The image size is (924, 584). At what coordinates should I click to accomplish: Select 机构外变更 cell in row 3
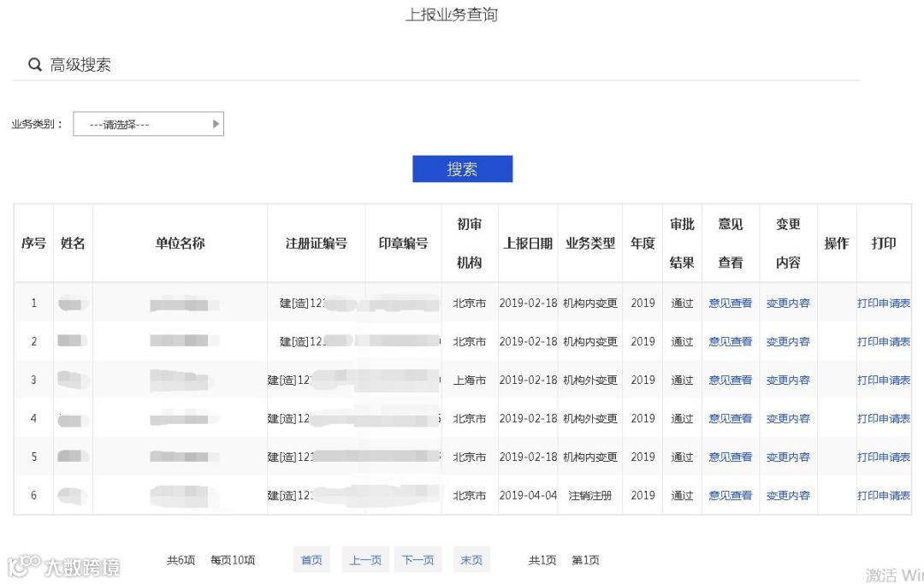[589, 380]
